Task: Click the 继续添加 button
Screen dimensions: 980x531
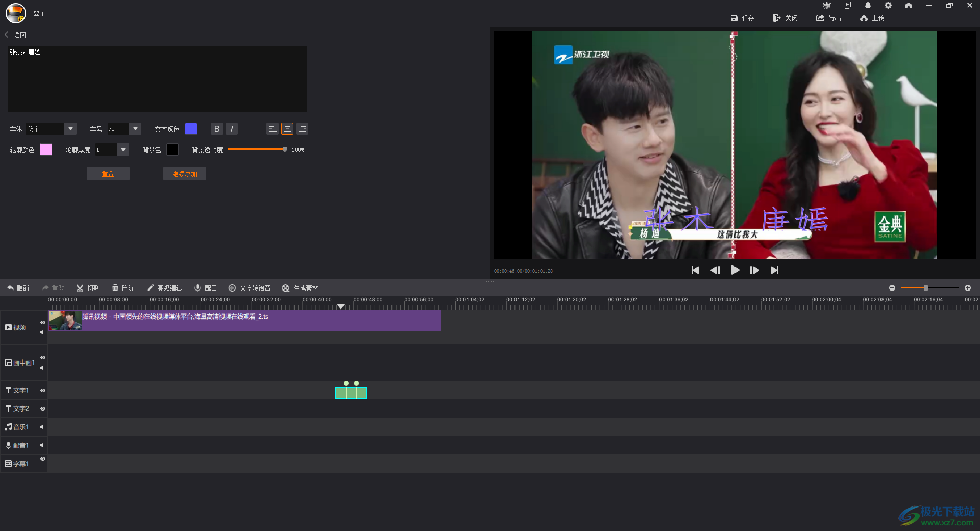Action: [x=185, y=174]
